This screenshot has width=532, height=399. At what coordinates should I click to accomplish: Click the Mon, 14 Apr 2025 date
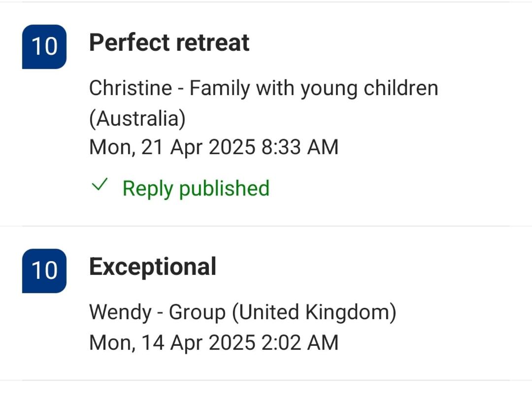click(x=172, y=342)
